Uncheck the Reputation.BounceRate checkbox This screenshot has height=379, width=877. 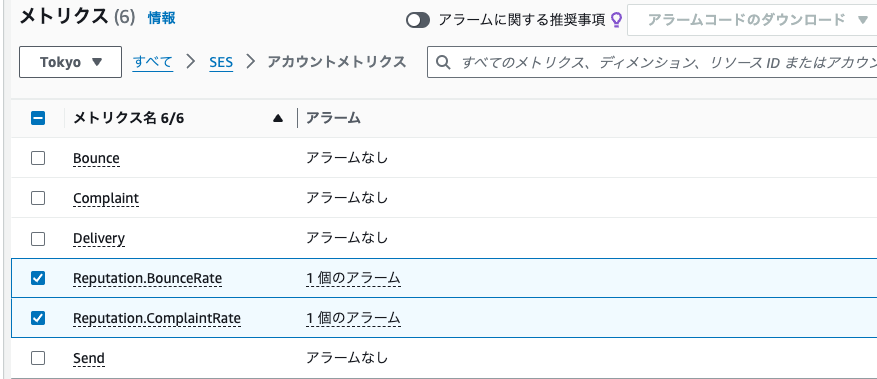click(37, 278)
